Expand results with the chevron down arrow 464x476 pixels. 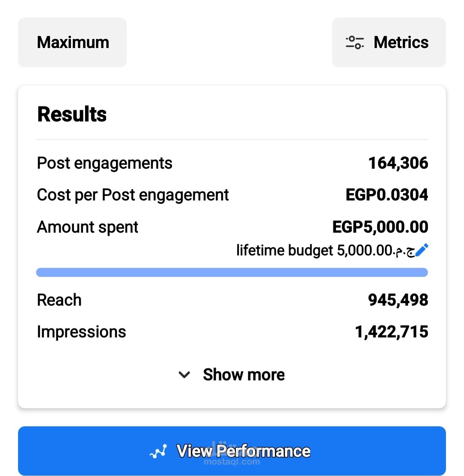(x=184, y=375)
